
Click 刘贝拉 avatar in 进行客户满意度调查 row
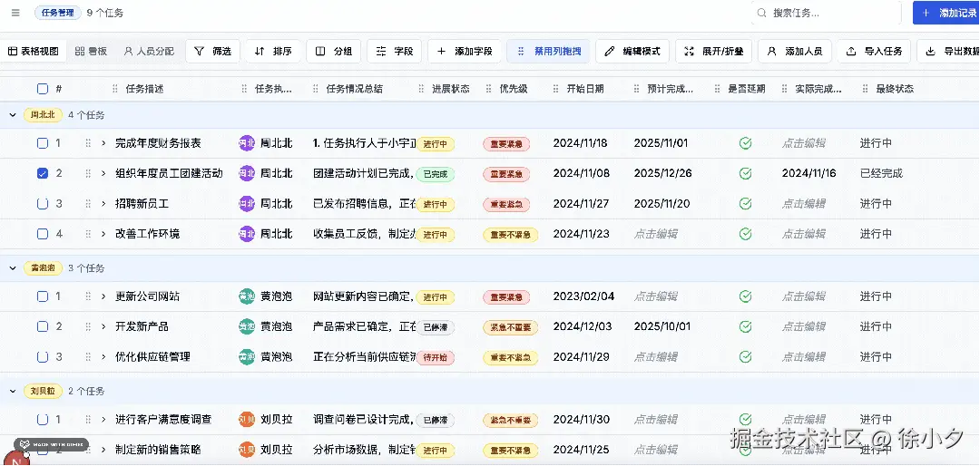click(x=247, y=419)
